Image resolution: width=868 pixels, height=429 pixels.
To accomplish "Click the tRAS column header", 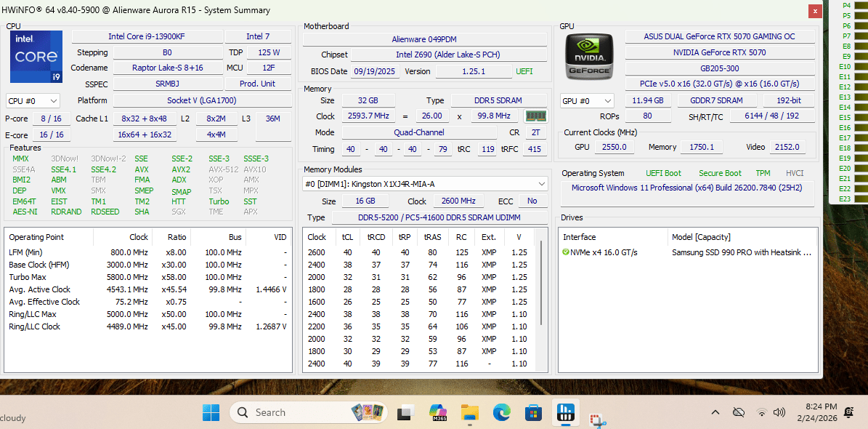I will pyautogui.click(x=432, y=236).
